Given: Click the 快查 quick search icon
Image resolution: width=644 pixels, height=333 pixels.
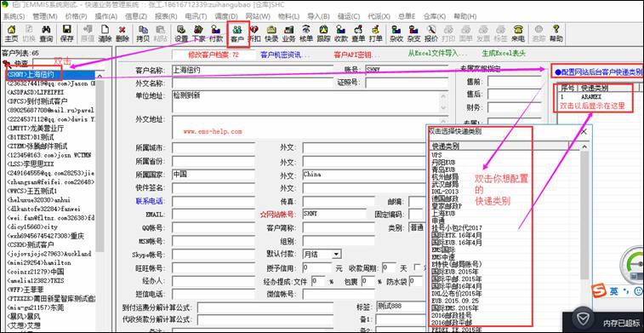Looking at the screenshot, I should pos(6,63).
